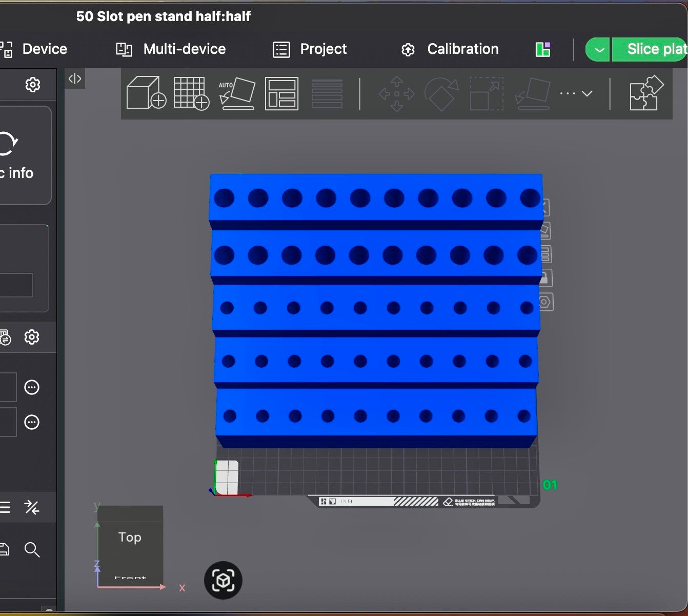
Task: Add a new plate with grid icon
Action: [191, 93]
